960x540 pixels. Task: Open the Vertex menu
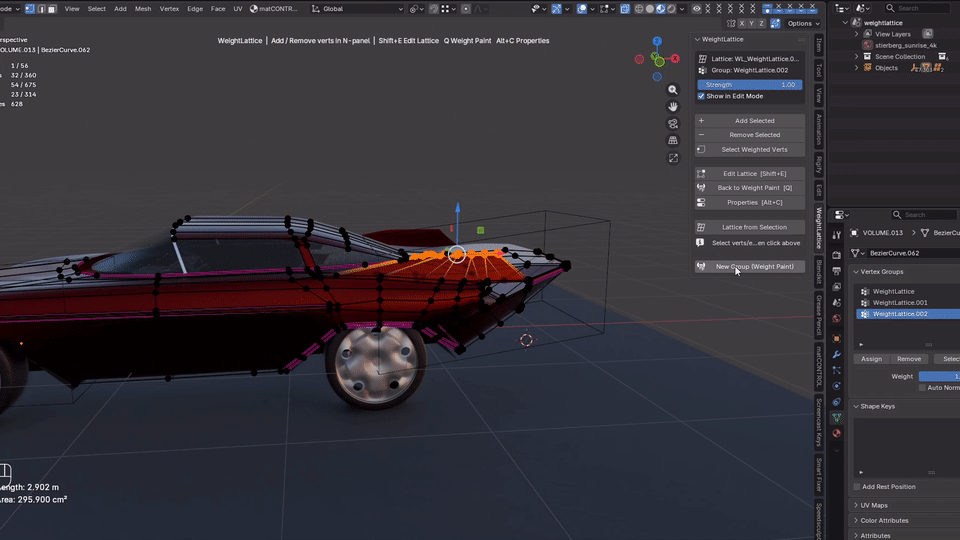click(170, 9)
